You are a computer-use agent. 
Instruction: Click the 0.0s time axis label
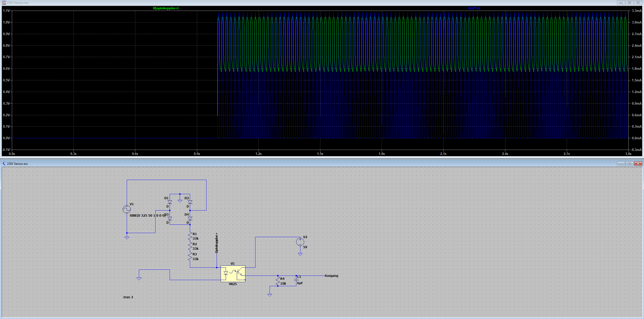pos(12,154)
